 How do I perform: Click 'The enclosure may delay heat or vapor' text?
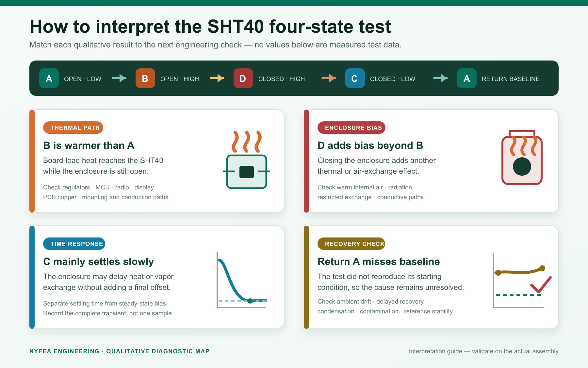108,277
